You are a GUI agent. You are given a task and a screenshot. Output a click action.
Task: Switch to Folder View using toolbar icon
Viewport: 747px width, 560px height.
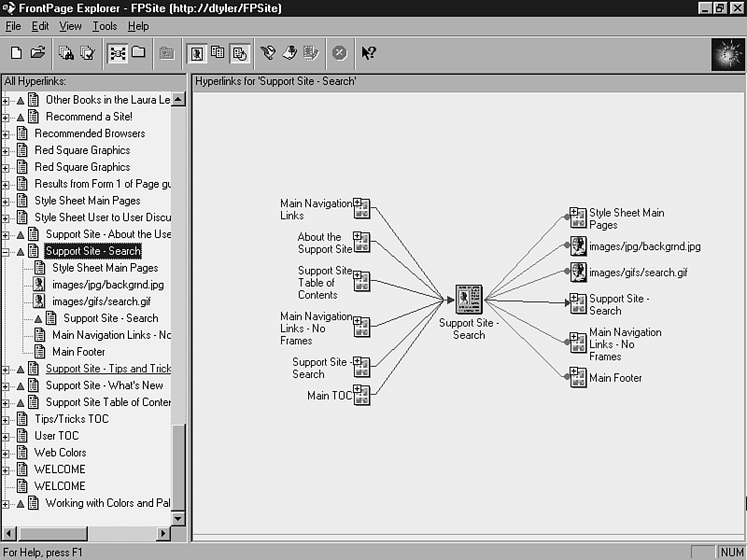coord(138,53)
